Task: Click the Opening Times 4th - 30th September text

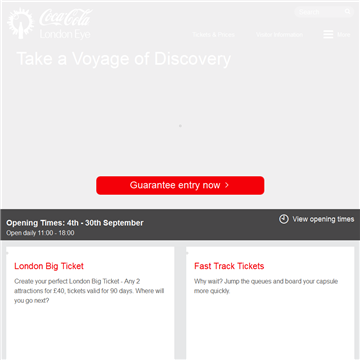Action: tap(75, 223)
